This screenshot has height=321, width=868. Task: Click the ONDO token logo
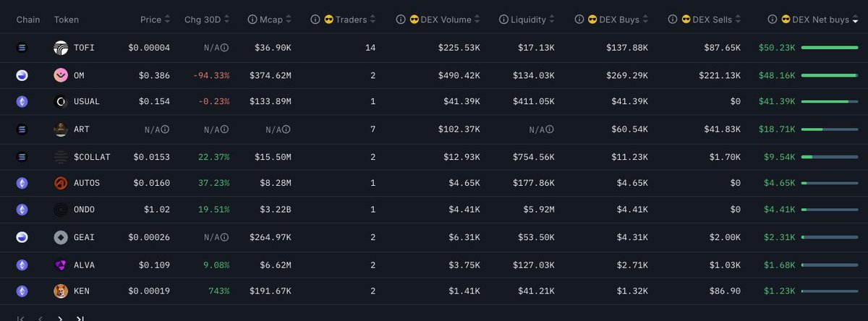click(x=61, y=210)
